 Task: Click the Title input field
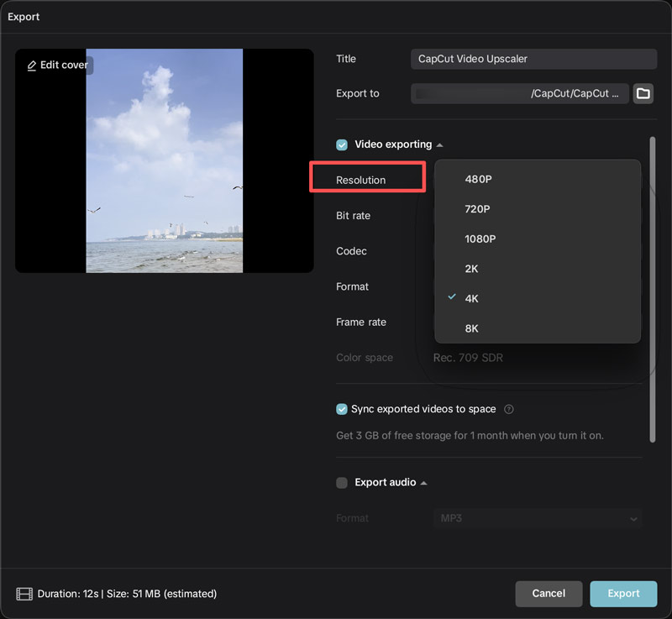pos(533,59)
